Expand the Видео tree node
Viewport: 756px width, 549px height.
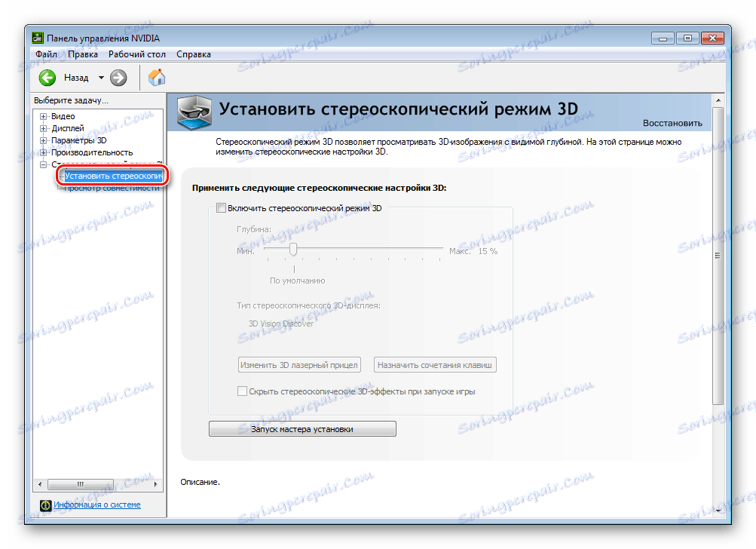click(44, 116)
